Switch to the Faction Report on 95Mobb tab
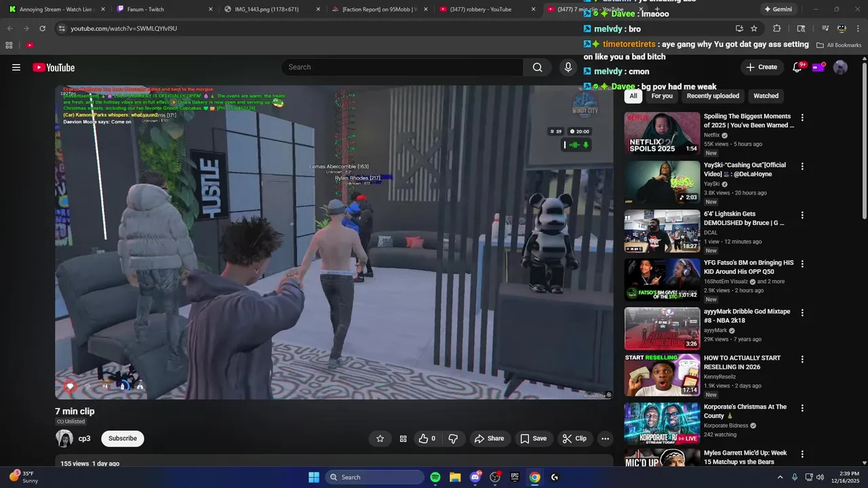This screenshot has height=488, width=868. coord(380,9)
